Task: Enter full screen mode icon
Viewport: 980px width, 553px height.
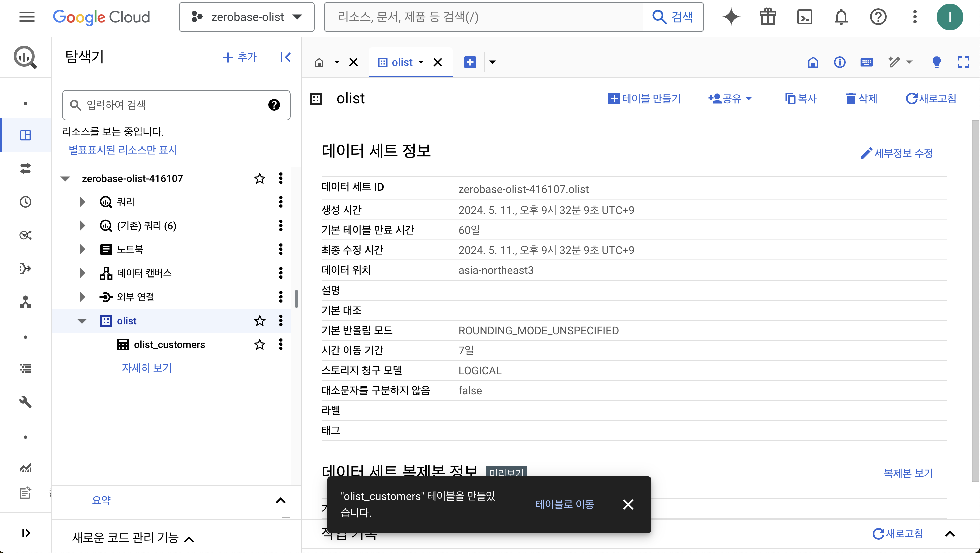Action: (x=963, y=62)
